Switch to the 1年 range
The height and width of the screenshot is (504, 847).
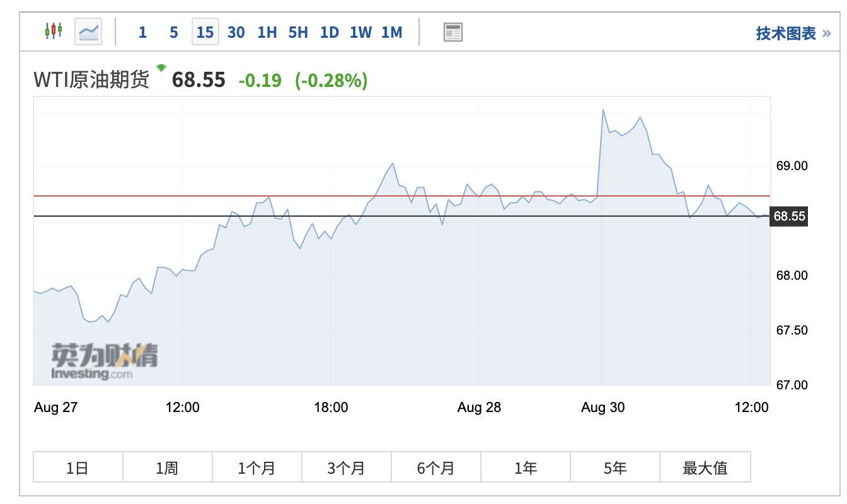coord(526,467)
